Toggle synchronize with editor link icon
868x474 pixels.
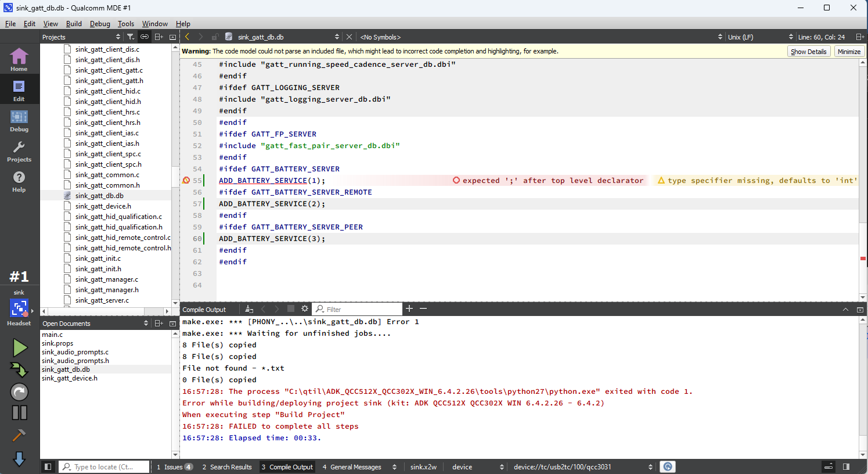145,37
